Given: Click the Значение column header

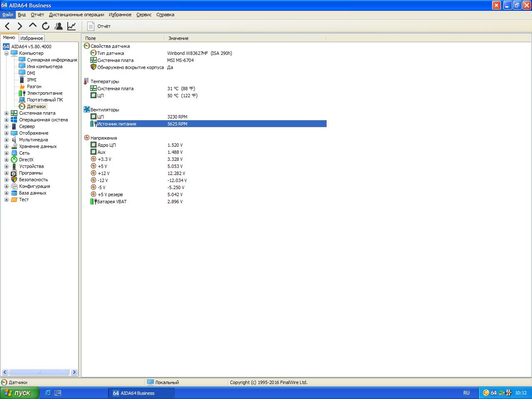Looking at the screenshot, I should 245,38.
